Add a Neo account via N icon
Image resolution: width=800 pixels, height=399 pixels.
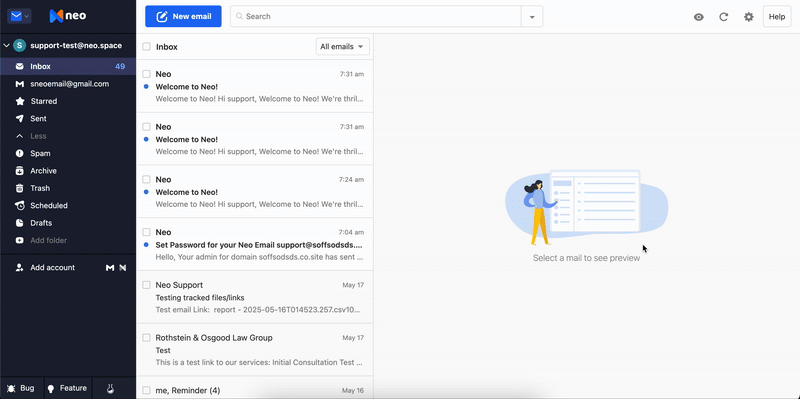tap(122, 267)
